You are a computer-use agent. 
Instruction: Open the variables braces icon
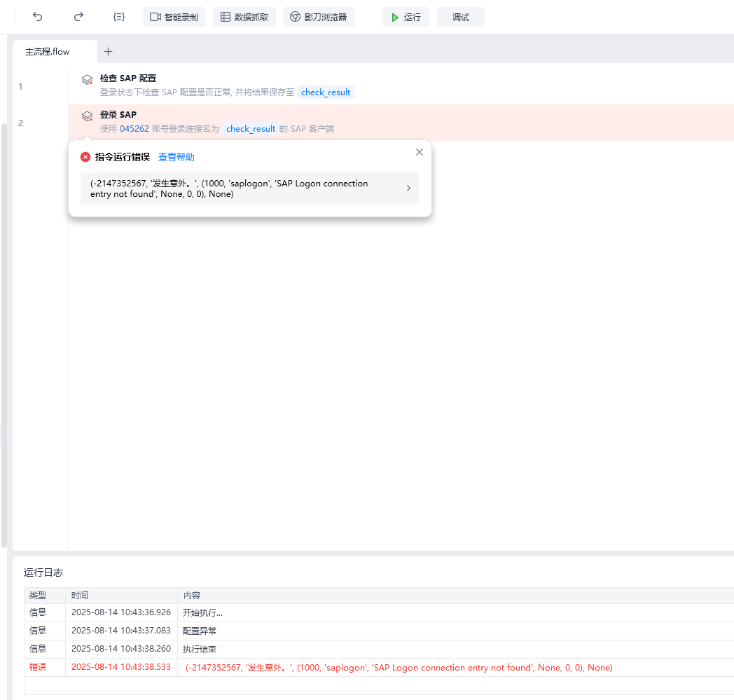click(119, 17)
